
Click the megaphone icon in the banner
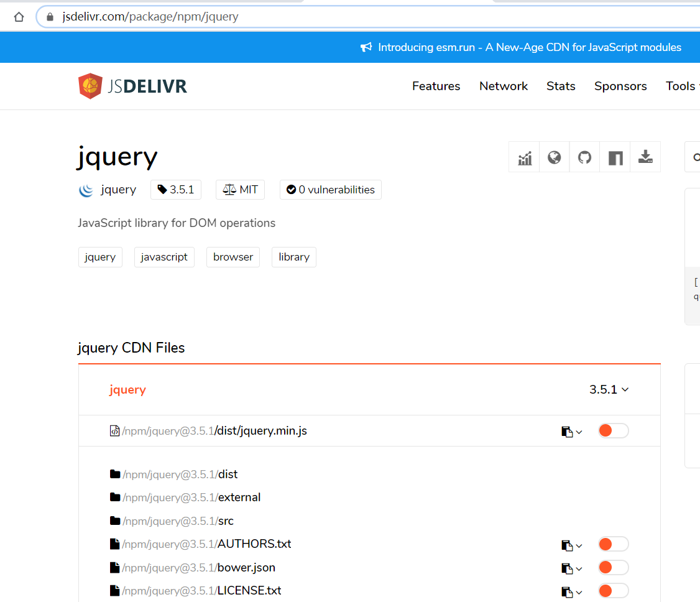(366, 47)
